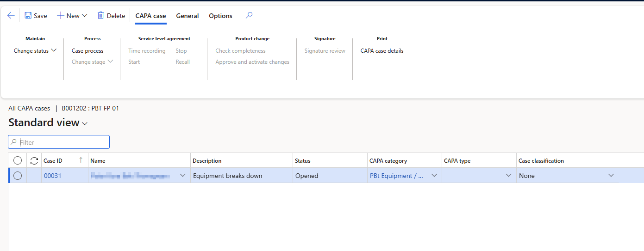Open case ID 00031 link
This screenshot has height=251, width=644.
pos(52,176)
